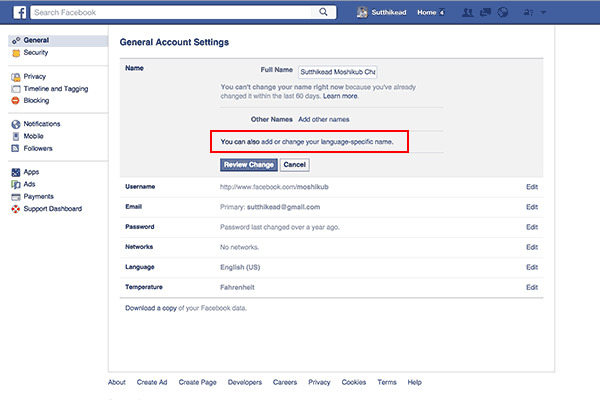Open Notifications settings
Viewport: 600px width, 400px height.
[x=42, y=124]
